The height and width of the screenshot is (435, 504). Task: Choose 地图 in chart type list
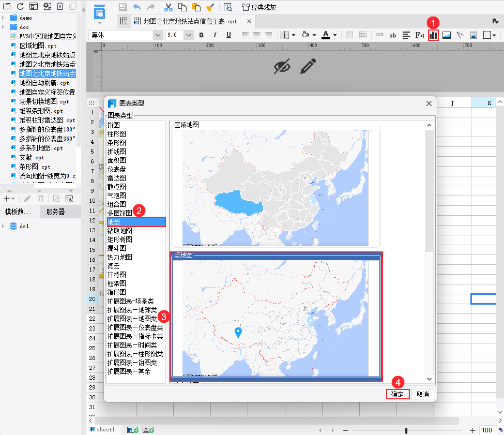pos(136,222)
